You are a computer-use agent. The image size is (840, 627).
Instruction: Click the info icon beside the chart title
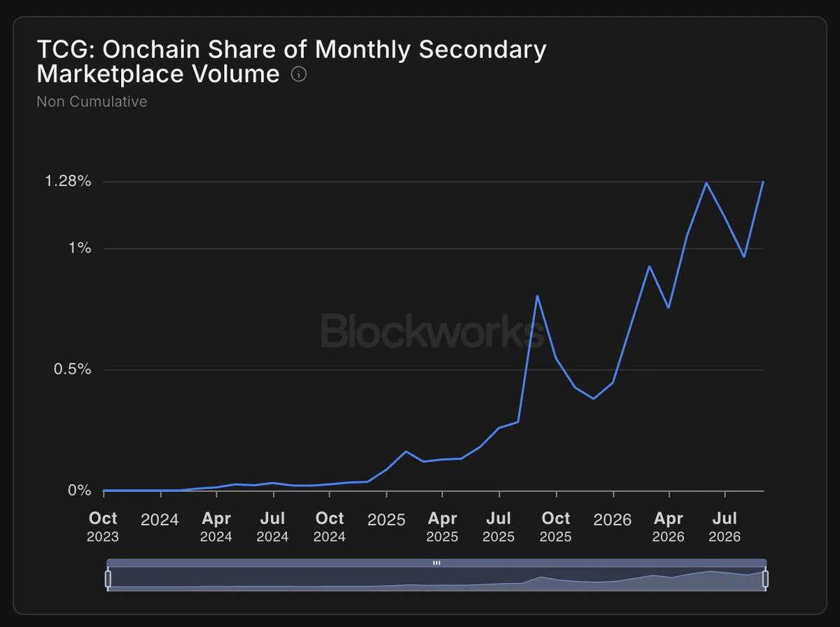298,74
